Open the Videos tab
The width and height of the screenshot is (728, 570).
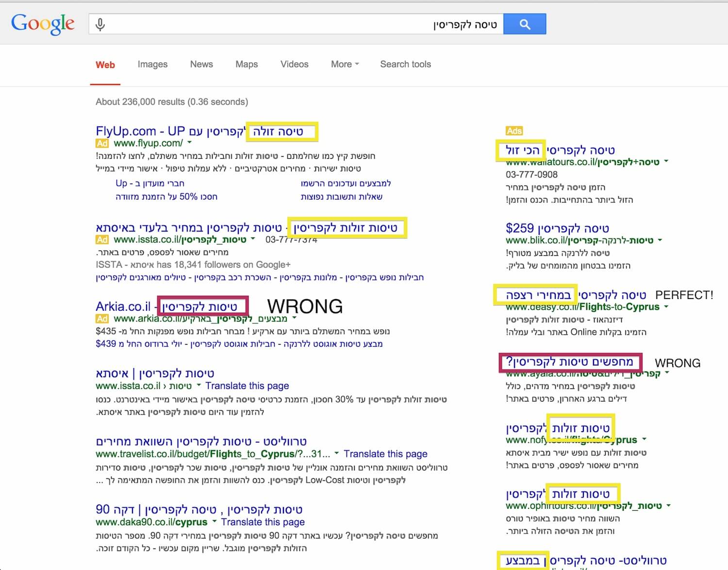point(294,64)
